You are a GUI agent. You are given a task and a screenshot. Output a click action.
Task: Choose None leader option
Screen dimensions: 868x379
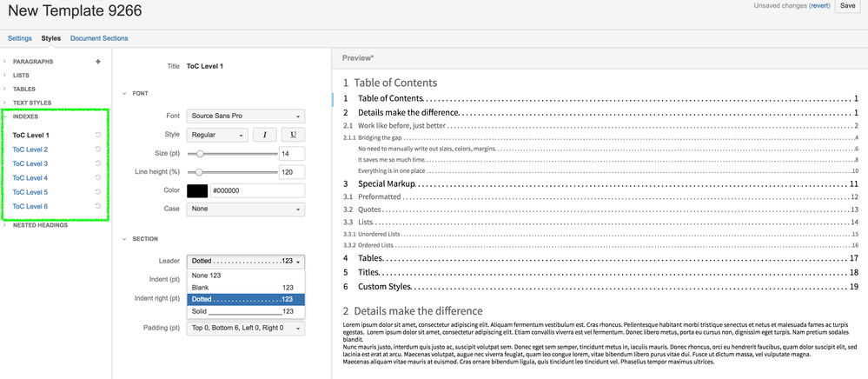[246, 276]
